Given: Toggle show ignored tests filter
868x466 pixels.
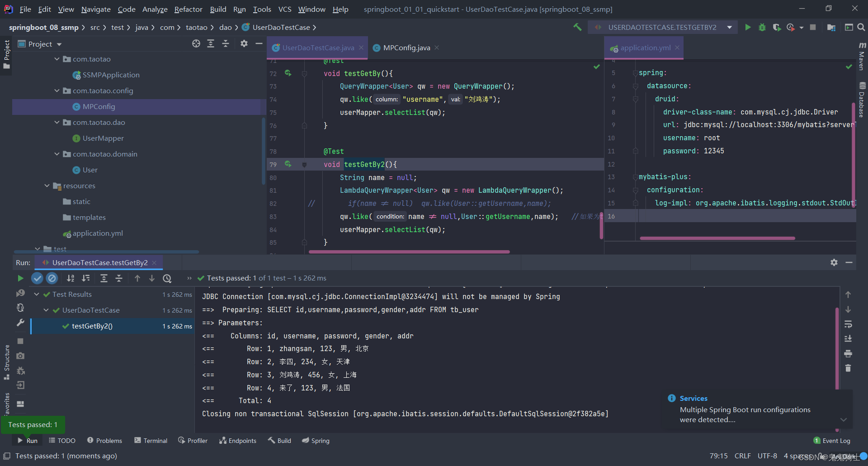Looking at the screenshot, I should (52, 278).
